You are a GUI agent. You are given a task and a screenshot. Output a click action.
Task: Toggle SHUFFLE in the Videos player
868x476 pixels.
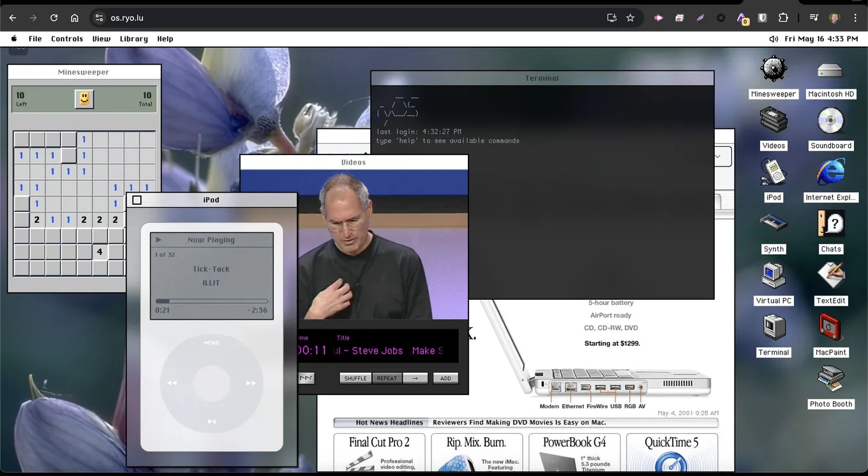(355, 378)
